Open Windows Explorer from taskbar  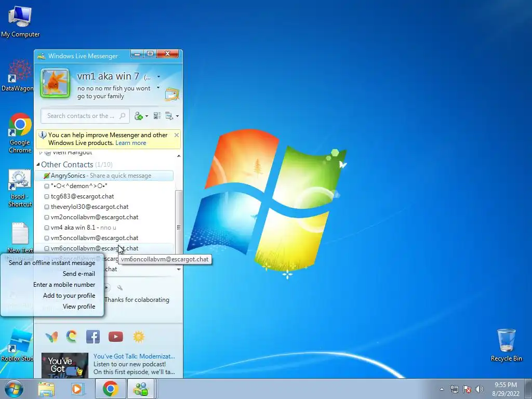(46, 389)
